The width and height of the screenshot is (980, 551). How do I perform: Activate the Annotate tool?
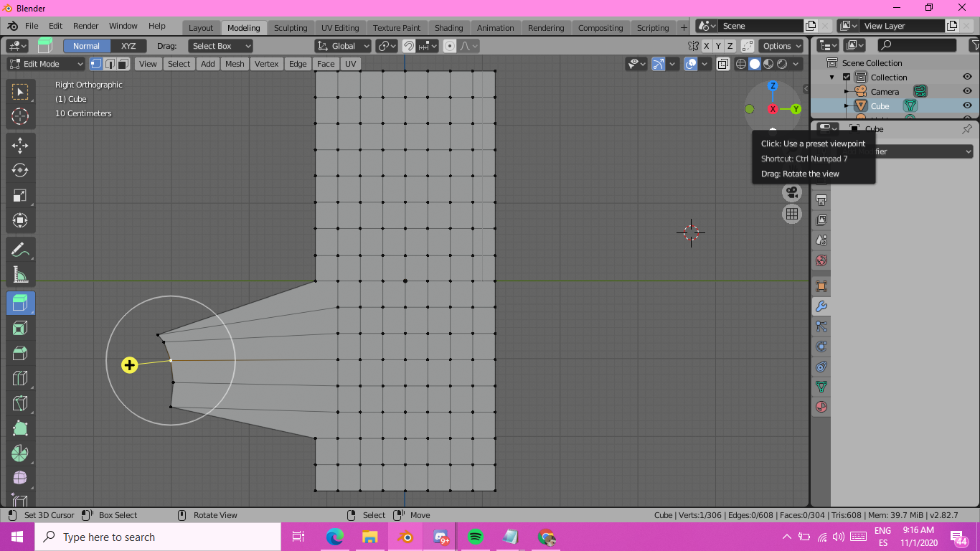pyautogui.click(x=20, y=250)
